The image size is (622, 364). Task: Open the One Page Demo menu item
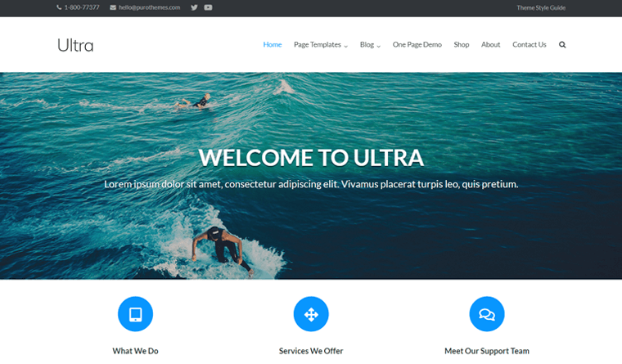[417, 44]
